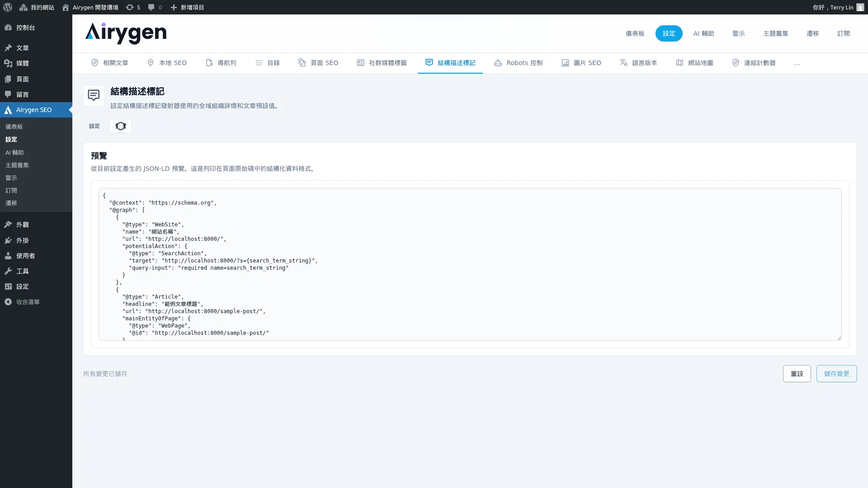Viewport: 868px width, 488px height.
Task: Click the 社群媒體標籤 card icon
Action: [360, 63]
